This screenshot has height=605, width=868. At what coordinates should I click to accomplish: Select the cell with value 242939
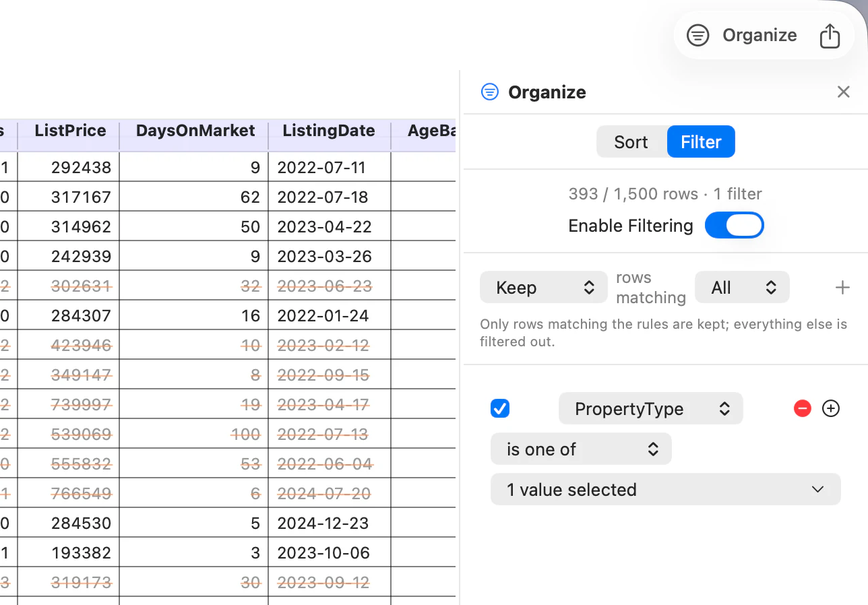pos(69,256)
